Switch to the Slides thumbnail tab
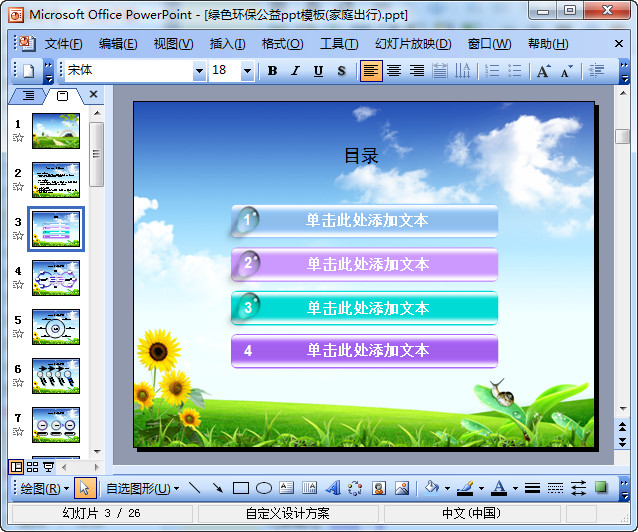This screenshot has width=638, height=532. pyautogui.click(x=62, y=96)
